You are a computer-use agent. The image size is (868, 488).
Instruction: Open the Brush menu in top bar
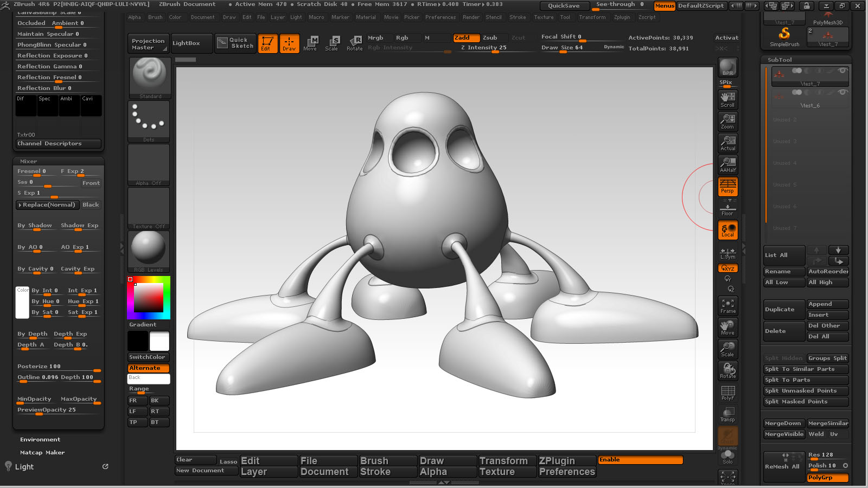155,17
